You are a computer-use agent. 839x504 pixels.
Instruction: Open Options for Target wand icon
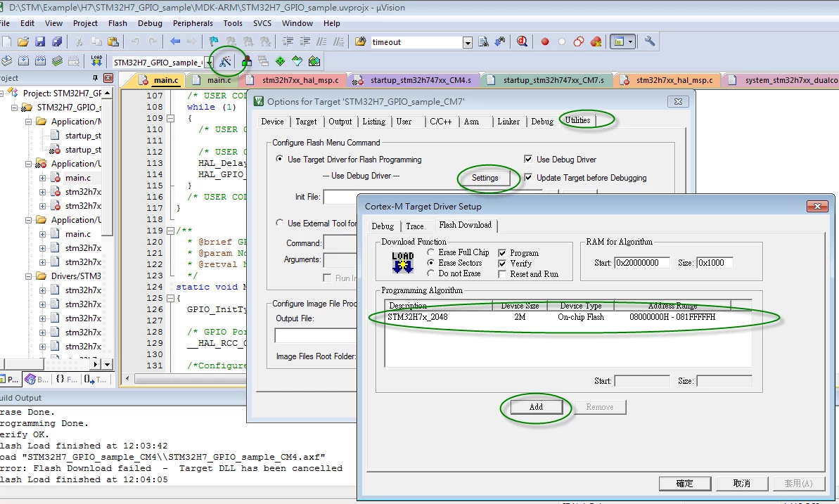click(x=225, y=62)
